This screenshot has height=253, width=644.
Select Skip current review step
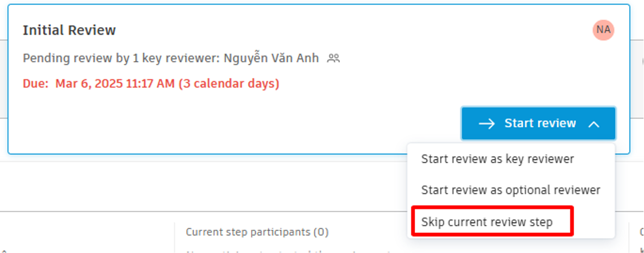pos(487,222)
